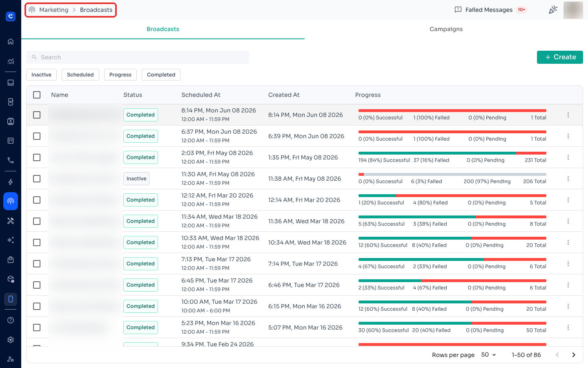The width and height of the screenshot is (588, 368).
Task: Click the Search input field
Action: point(138,57)
